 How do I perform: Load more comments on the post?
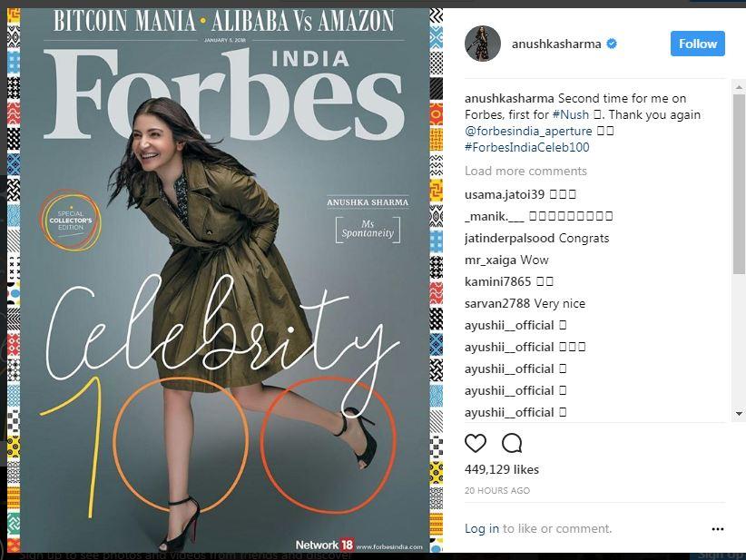click(x=525, y=171)
